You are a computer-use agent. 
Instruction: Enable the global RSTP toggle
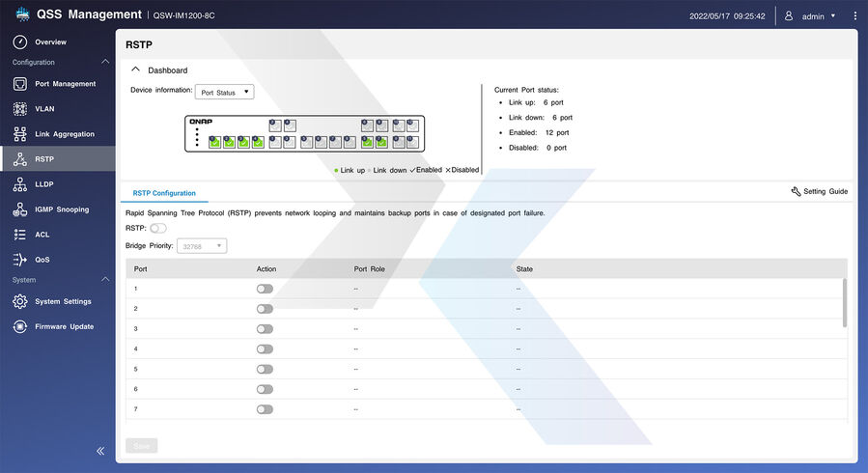(x=158, y=229)
